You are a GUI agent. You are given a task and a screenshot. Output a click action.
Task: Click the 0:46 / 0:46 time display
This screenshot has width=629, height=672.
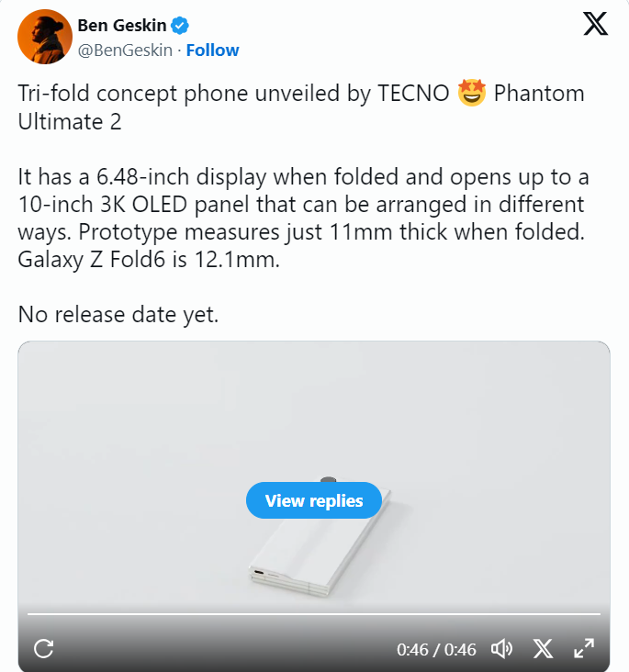click(436, 649)
